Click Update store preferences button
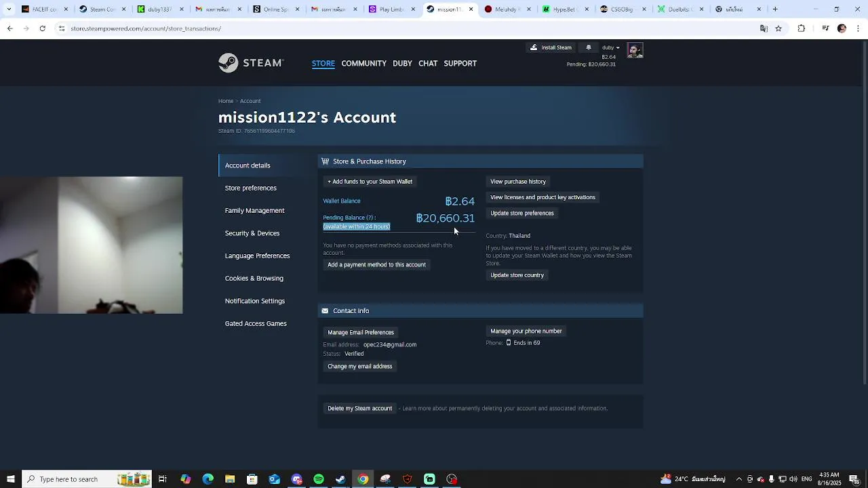This screenshot has height=488, width=868. pyautogui.click(x=522, y=213)
